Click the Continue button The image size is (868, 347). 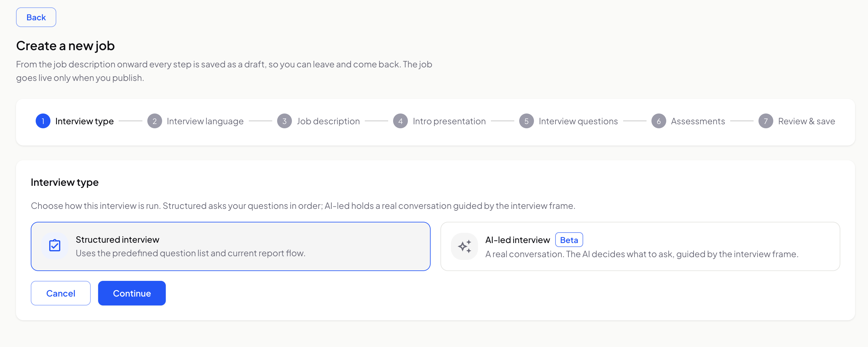tap(132, 293)
